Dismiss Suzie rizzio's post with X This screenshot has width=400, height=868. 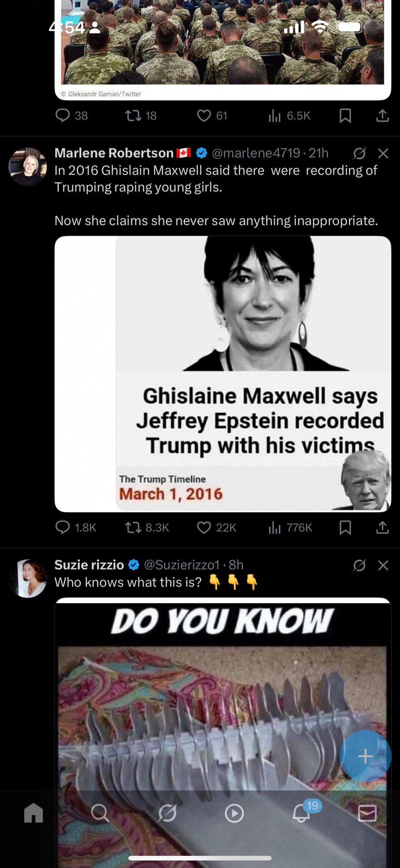tap(383, 565)
